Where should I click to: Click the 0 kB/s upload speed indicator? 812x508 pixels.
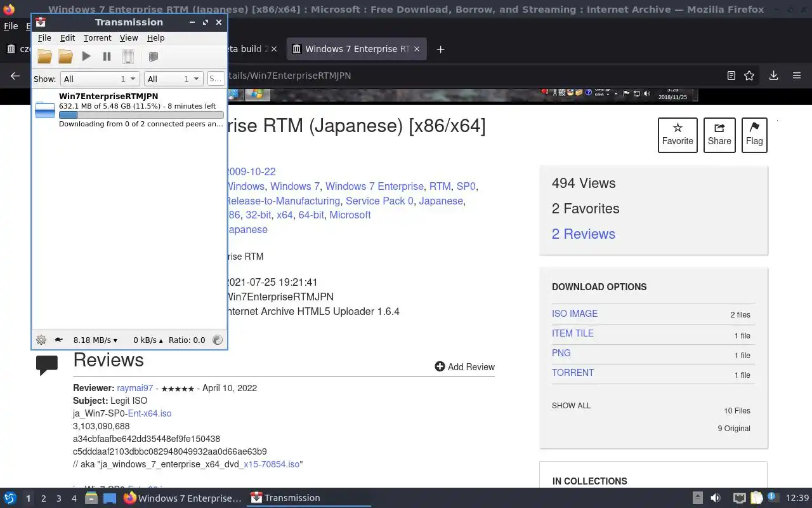pos(148,340)
